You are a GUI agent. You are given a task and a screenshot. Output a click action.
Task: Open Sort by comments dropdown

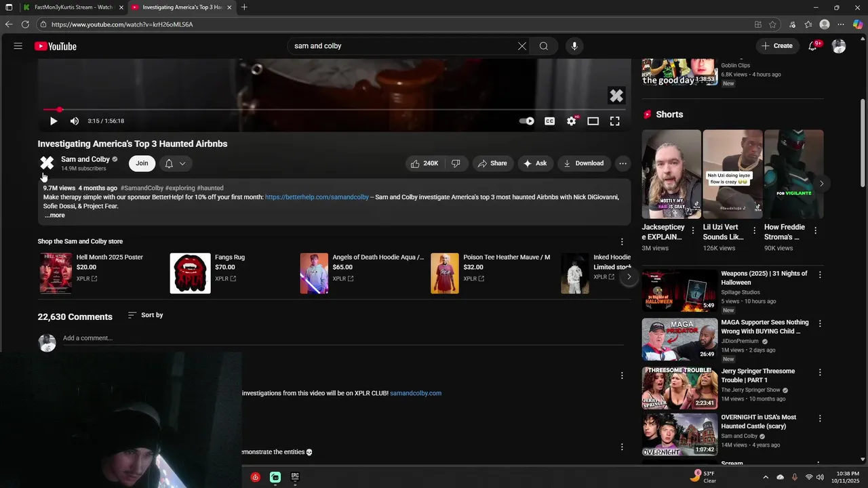coord(145,315)
